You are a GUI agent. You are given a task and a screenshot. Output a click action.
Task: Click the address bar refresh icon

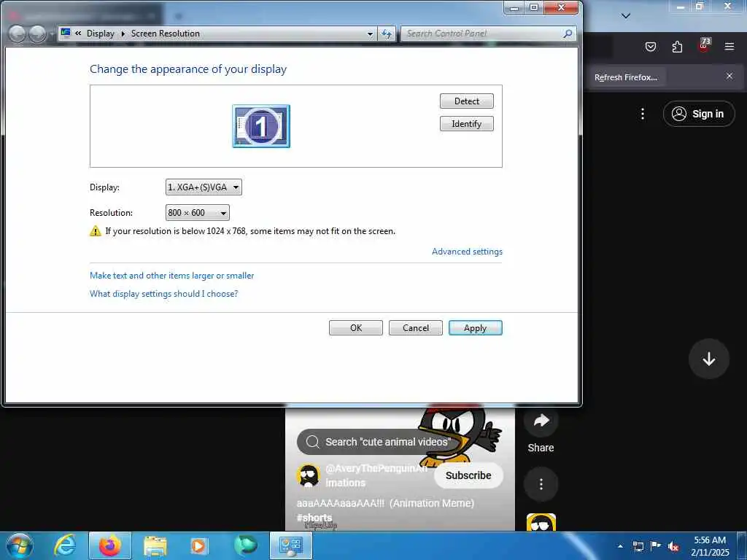387,34
